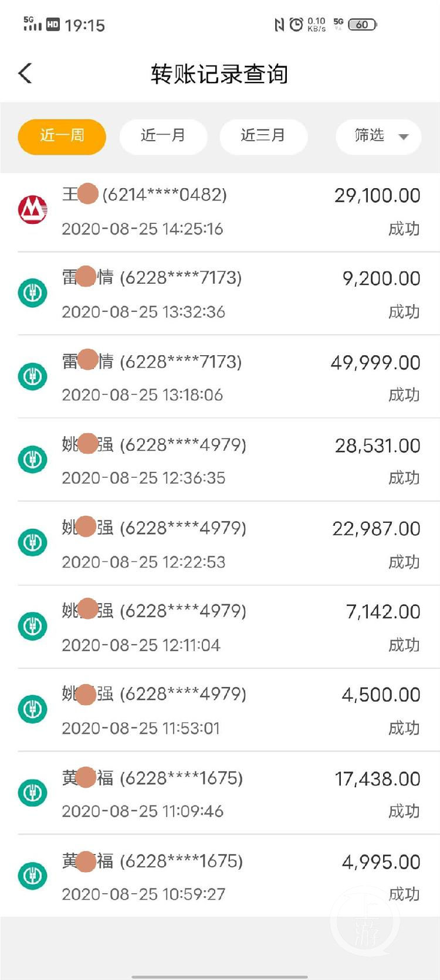Open the 筛选 dropdown
440x980 pixels.
pyautogui.click(x=370, y=137)
